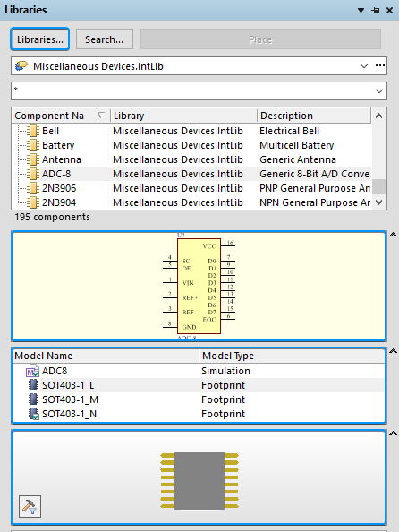Select the Antenna component row
Viewport: 399px width, 532px height.
pos(191,159)
